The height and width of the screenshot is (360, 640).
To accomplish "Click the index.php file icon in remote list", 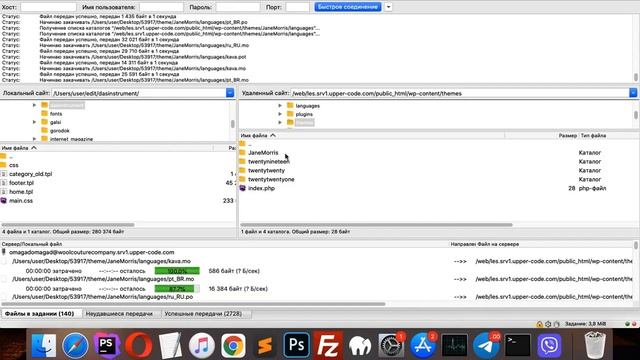I will (x=242, y=188).
